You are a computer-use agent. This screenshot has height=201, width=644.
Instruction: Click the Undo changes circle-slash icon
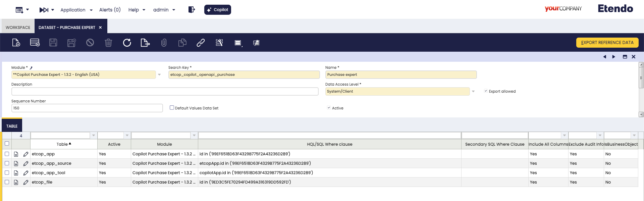pos(90,43)
